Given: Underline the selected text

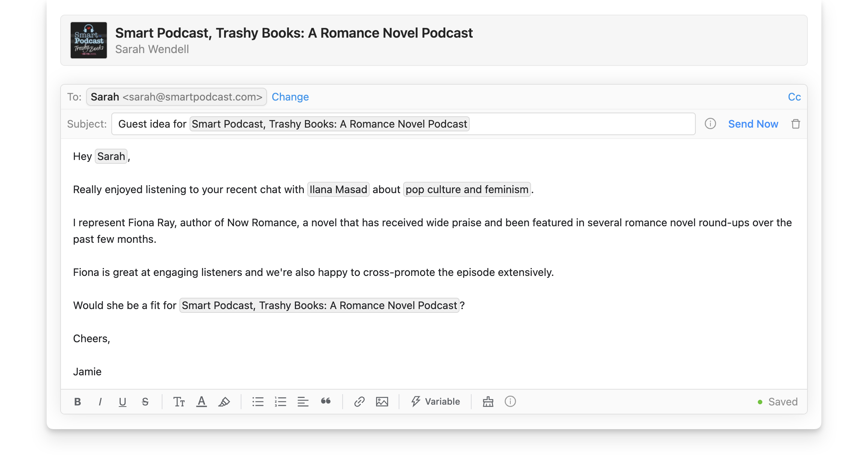Looking at the screenshot, I should (122, 402).
